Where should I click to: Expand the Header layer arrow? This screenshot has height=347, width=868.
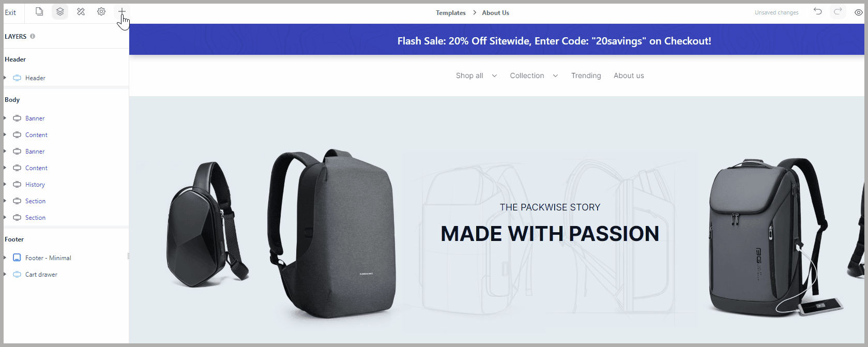click(x=5, y=78)
